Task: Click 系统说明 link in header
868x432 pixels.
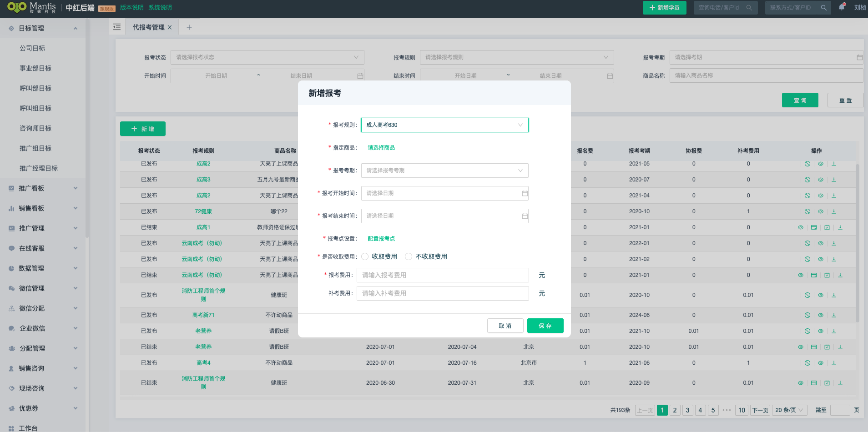Action: coord(160,8)
